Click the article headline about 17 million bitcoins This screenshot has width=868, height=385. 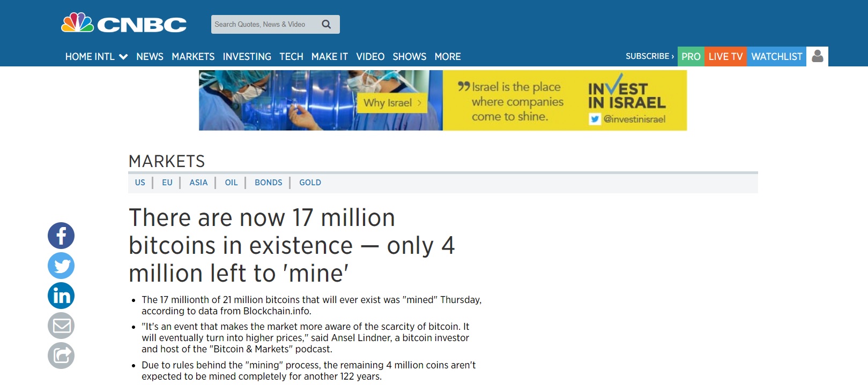point(292,245)
